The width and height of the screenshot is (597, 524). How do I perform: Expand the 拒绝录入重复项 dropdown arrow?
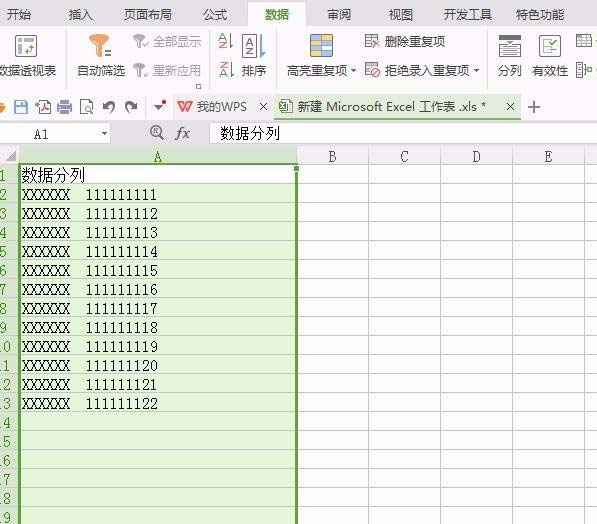point(476,70)
